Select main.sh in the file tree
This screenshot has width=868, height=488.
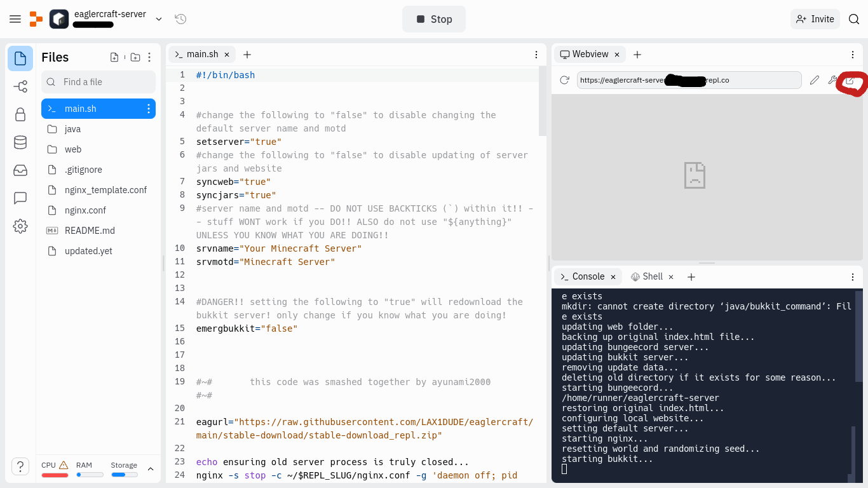(98, 109)
